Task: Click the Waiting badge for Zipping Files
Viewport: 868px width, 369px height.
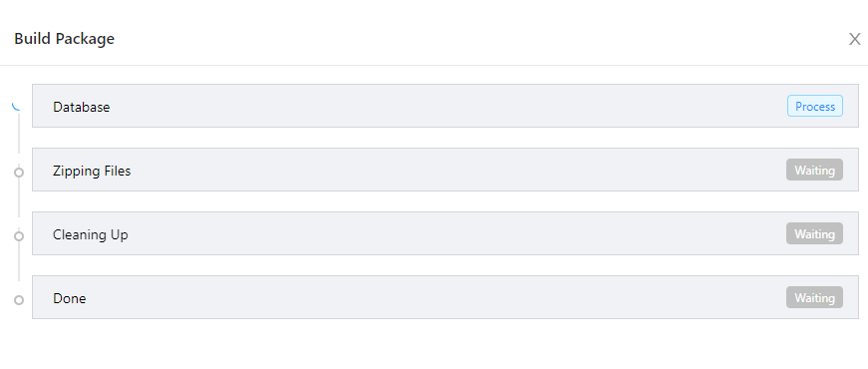Action: coord(815,171)
